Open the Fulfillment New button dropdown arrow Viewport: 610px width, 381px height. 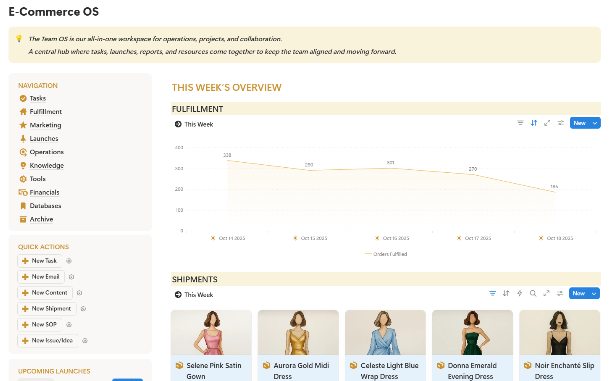595,123
